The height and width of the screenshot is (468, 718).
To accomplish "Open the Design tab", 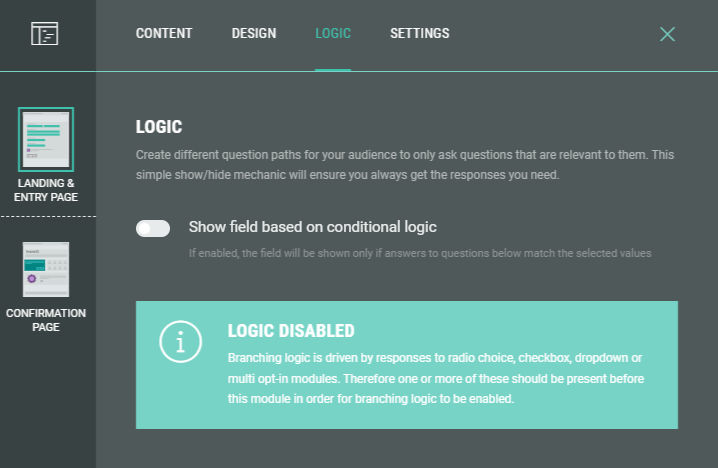I will click(254, 34).
